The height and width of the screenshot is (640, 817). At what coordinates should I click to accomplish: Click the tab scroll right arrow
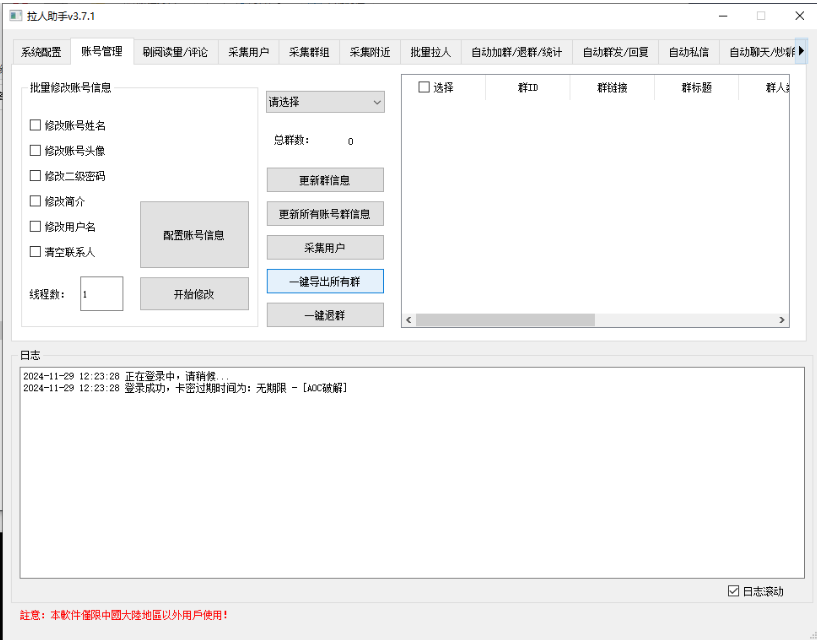[801, 51]
